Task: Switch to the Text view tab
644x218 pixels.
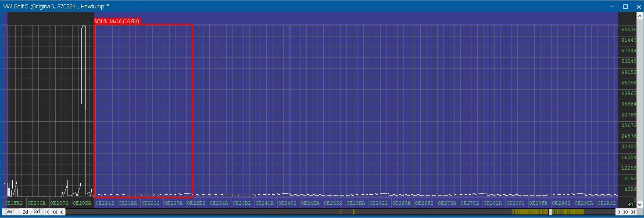Action: click(x=9, y=212)
